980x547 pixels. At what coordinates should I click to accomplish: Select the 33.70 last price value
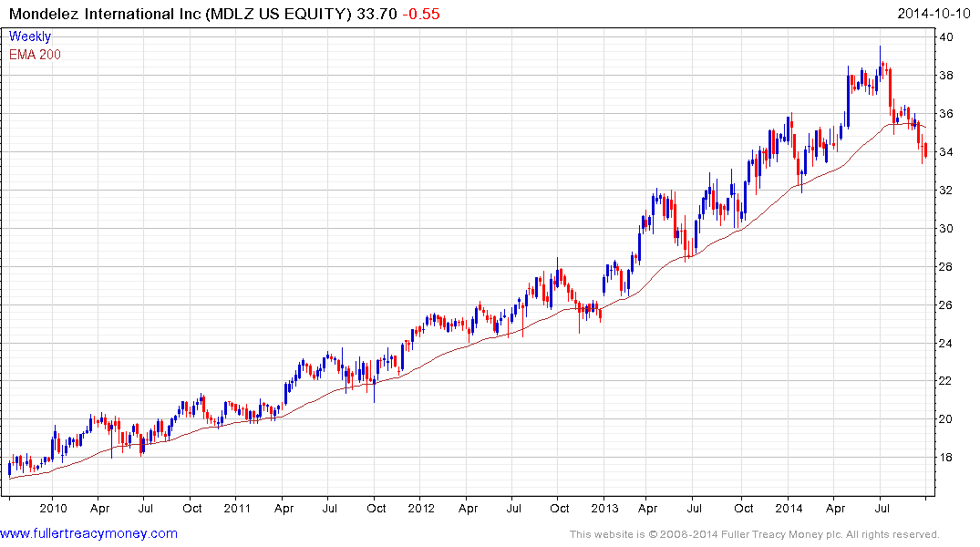[377, 14]
